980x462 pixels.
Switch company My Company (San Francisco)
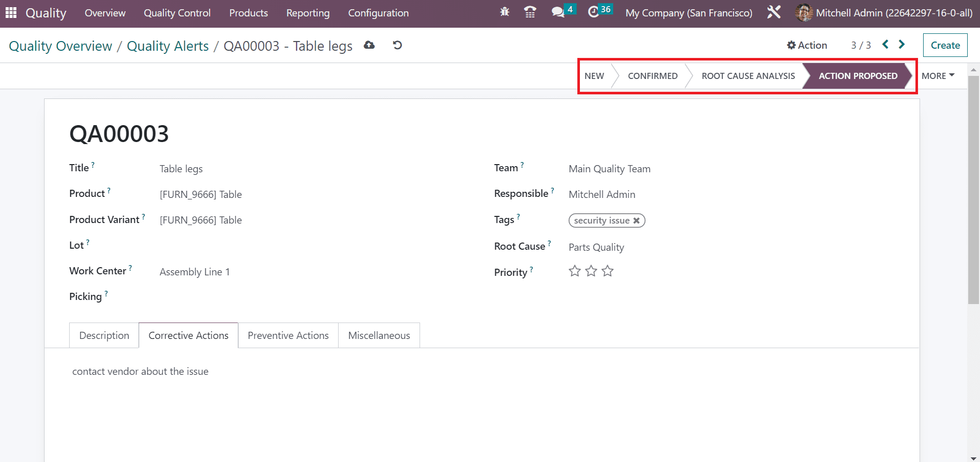coord(689,13)
